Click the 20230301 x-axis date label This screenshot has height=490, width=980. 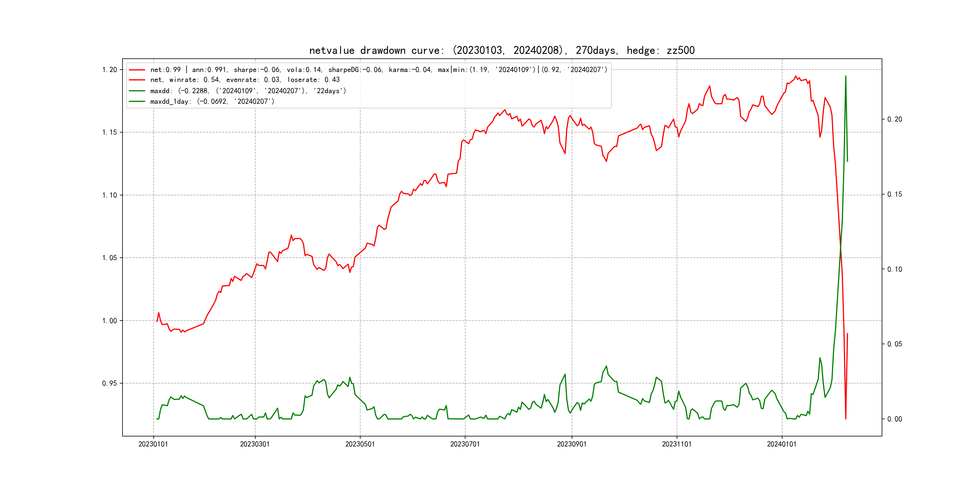[x=254, y=444]
